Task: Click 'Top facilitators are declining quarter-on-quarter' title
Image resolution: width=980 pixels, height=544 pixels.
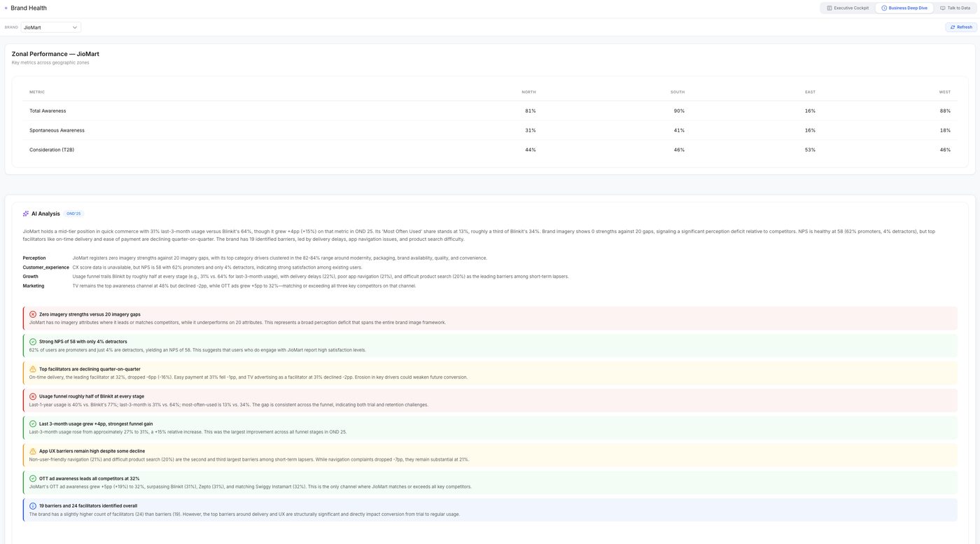Action: (90, 369)
